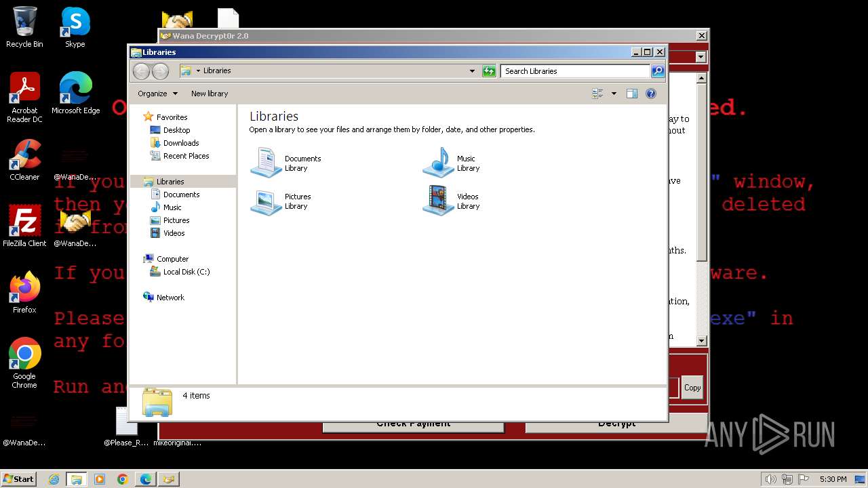Open Acrobat Reader DC desktop shortcut

click(24, 98)
